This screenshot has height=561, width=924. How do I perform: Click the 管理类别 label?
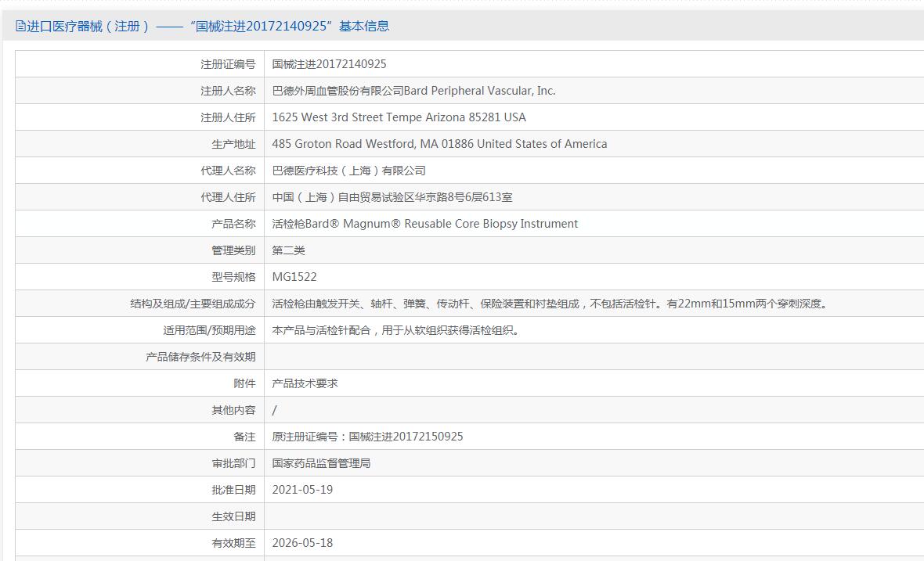233,250
